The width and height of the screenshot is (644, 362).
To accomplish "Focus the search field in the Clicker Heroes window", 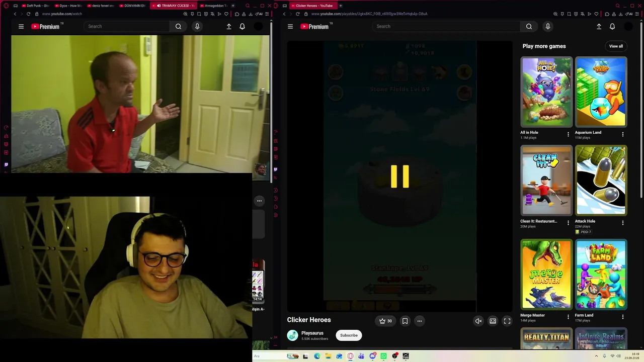I will coord(445,26).
